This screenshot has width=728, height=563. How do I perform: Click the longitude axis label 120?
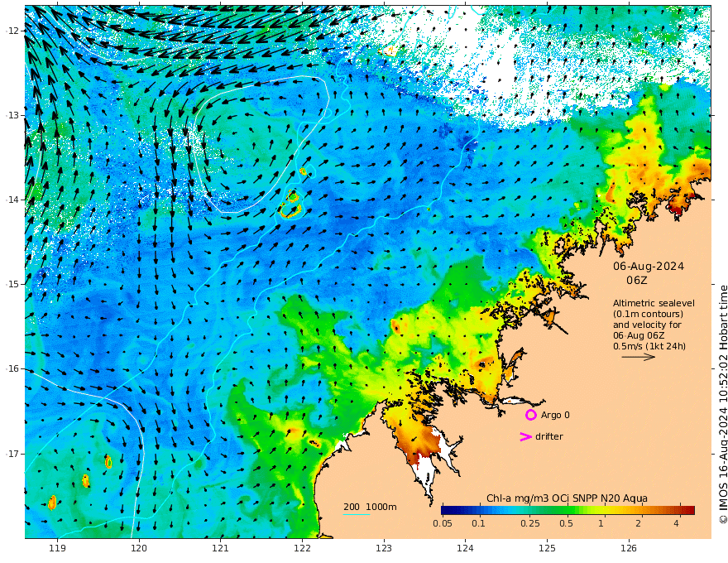139,548
